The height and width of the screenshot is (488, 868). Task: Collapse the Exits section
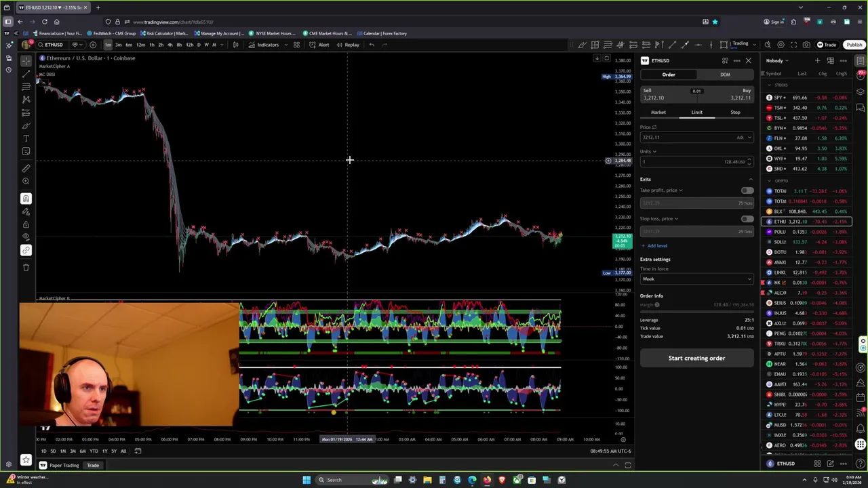[x=750, y=180]
